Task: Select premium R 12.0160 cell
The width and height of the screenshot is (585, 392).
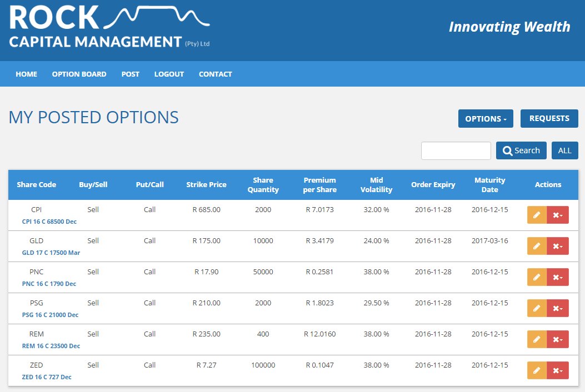Action: (x=320, y=334)
